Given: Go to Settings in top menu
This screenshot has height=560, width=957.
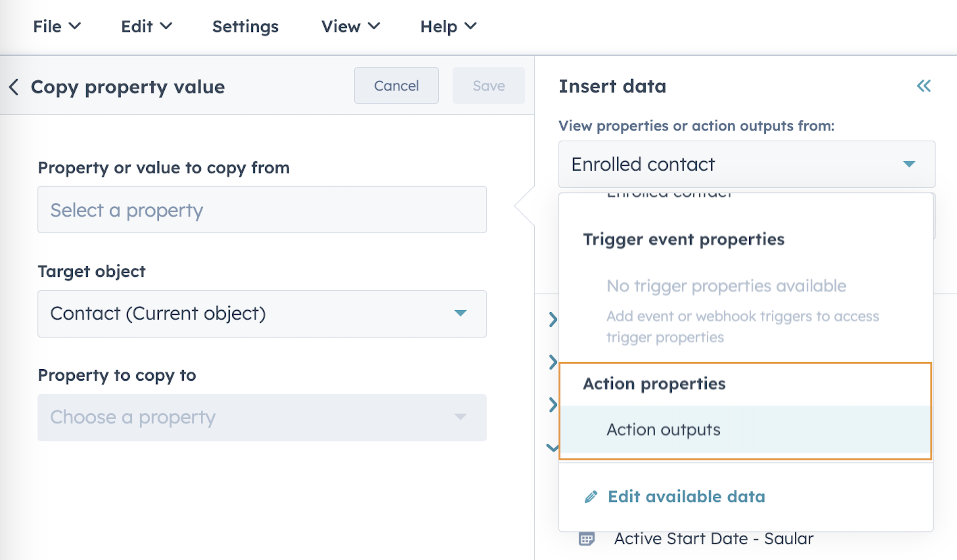Looking at the screenshot, I should coord(245,26).
